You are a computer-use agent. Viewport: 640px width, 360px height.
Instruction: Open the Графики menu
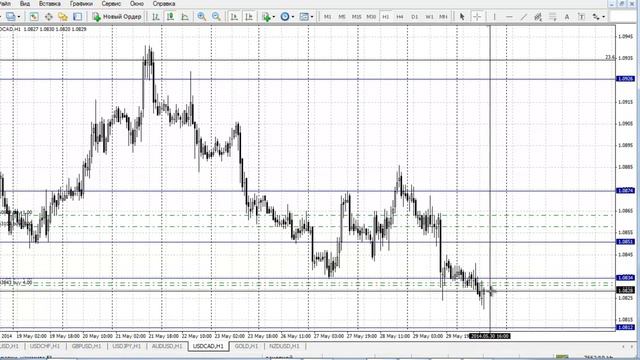81,4
